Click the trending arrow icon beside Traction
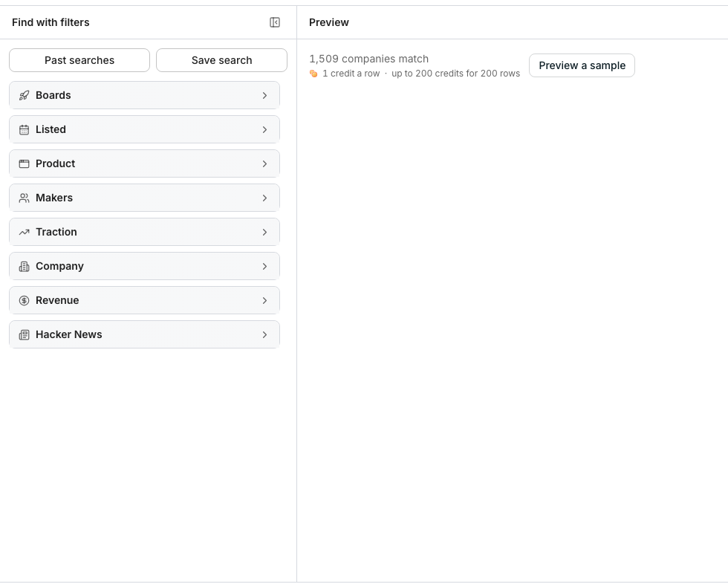728x587 pixels. click(24, 232)
